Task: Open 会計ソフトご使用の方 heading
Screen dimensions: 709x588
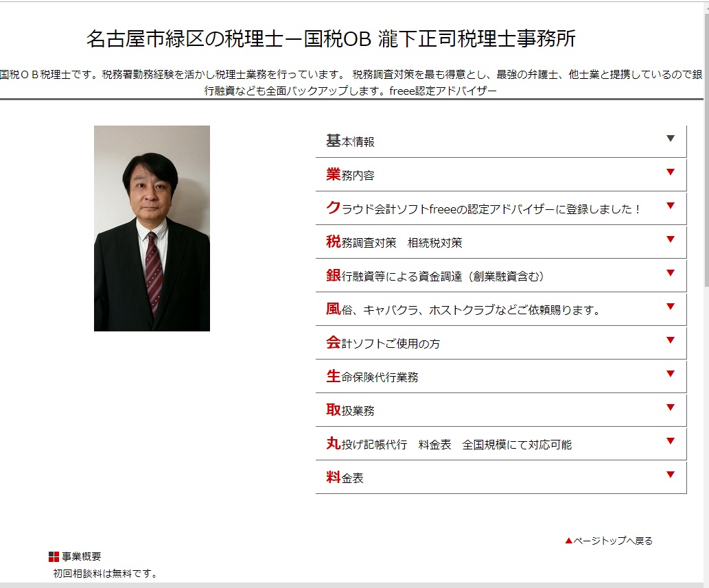Action: coord(383,343)
